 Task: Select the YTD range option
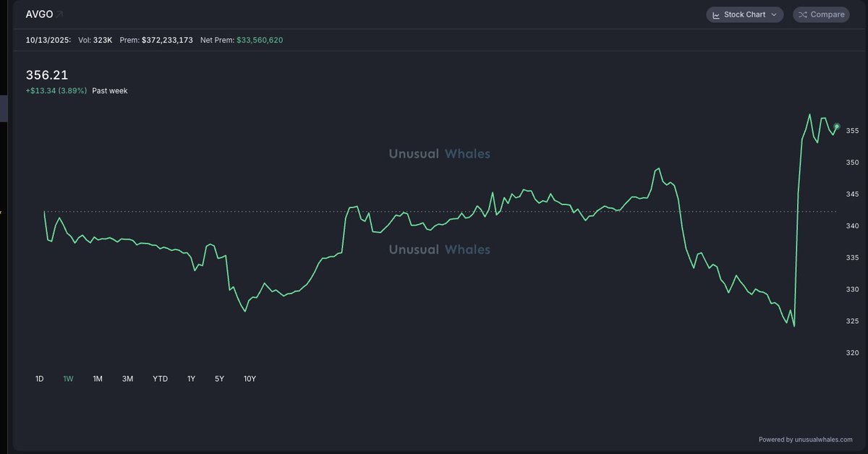tap(160, 379)
